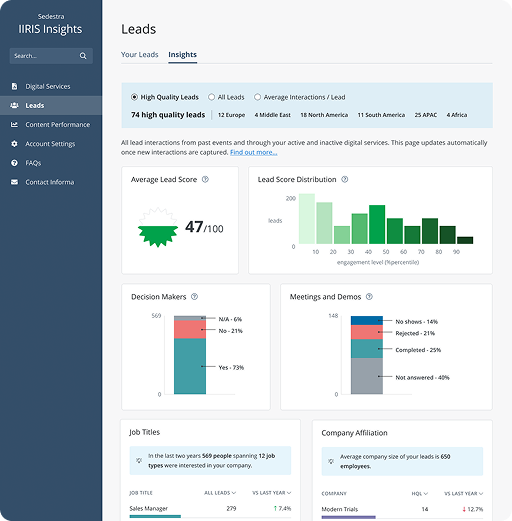
Task: Click the 18 North America region count
Action: click(x=324, y=115)
